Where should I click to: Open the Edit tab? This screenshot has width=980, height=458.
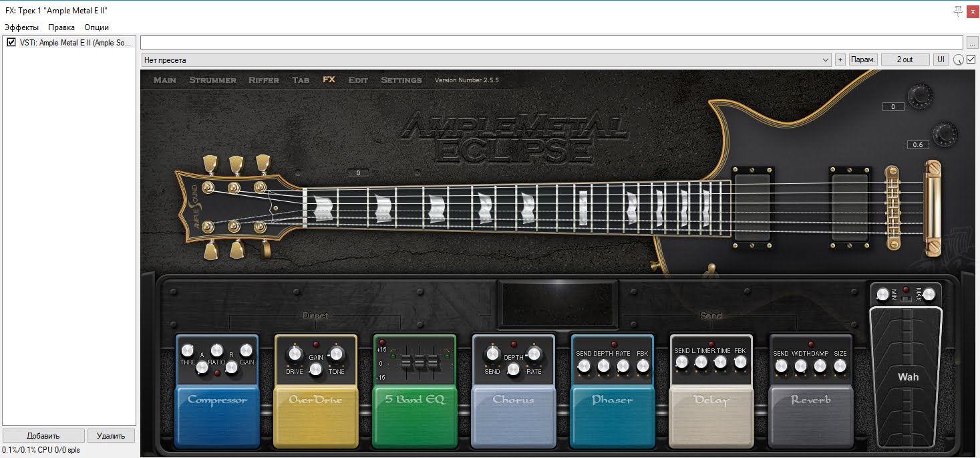coord(358,80)
